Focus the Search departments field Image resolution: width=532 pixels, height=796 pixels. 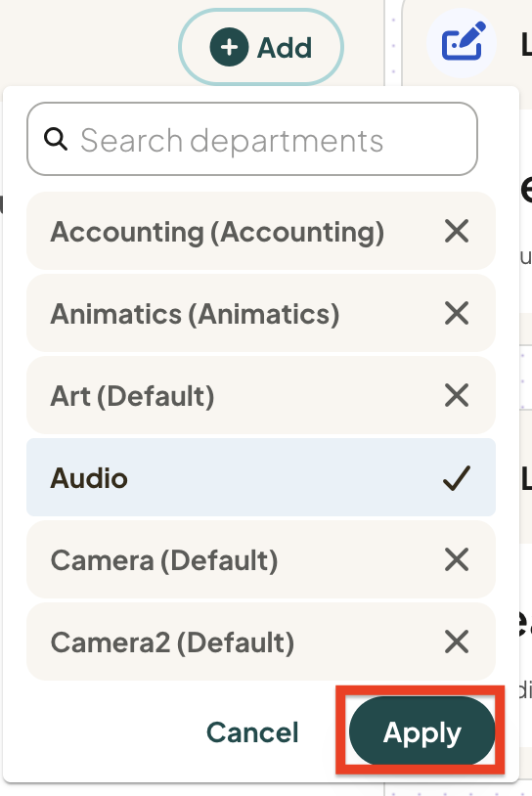click(252, 139)
